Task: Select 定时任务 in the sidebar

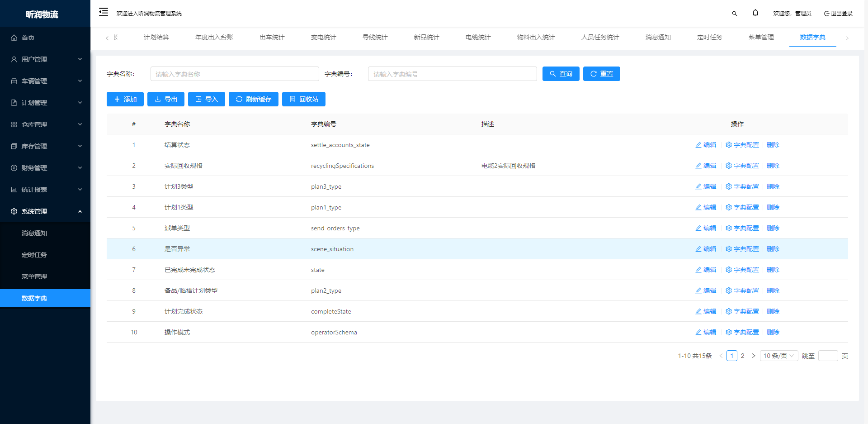Action: click(34, 255)
